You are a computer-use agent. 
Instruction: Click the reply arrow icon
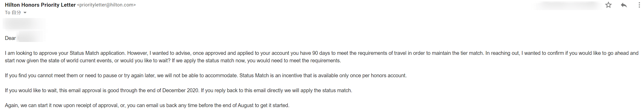click(624, 5)
